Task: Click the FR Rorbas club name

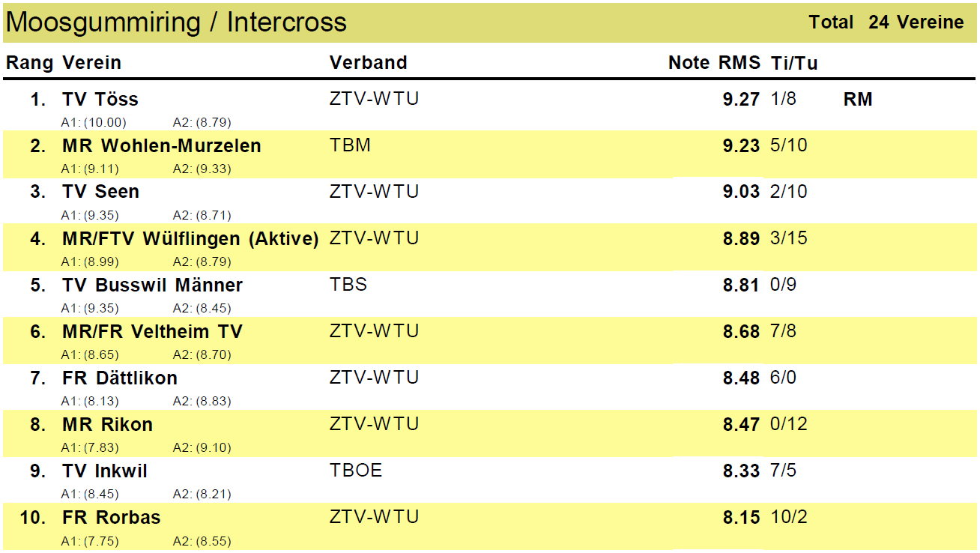Action: coord(111,517)
